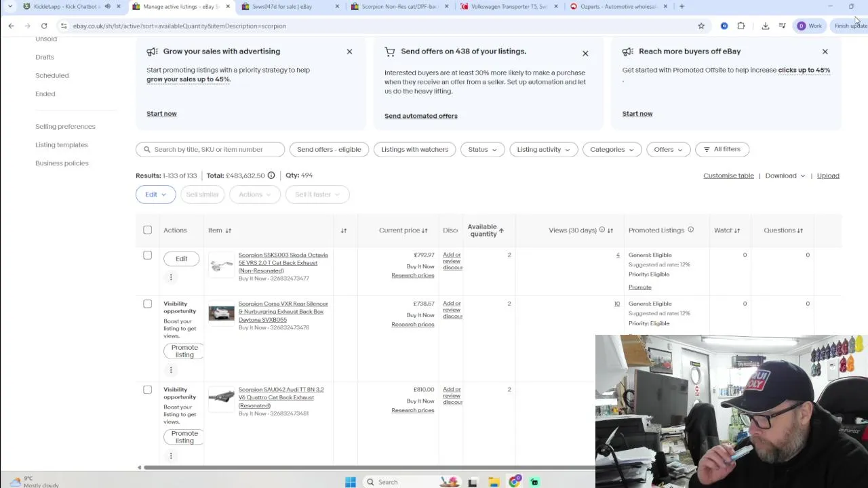Click Start now under Reach more buyers

637,113
